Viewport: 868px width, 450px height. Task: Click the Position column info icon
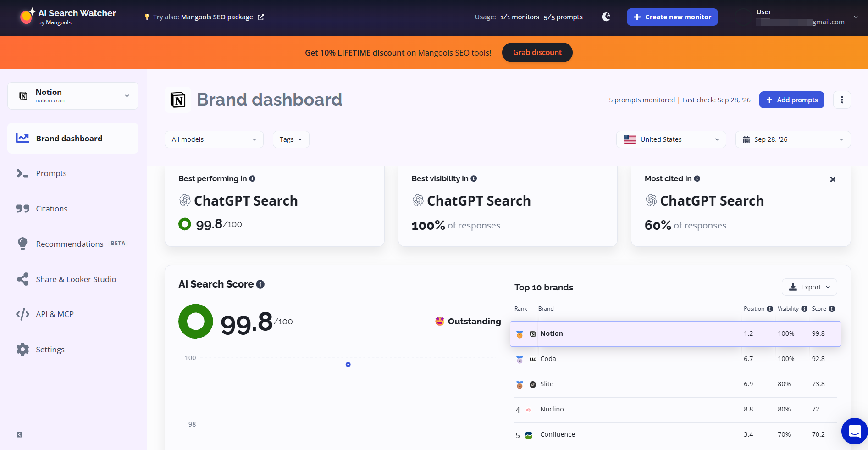click(x=770, y=309)
